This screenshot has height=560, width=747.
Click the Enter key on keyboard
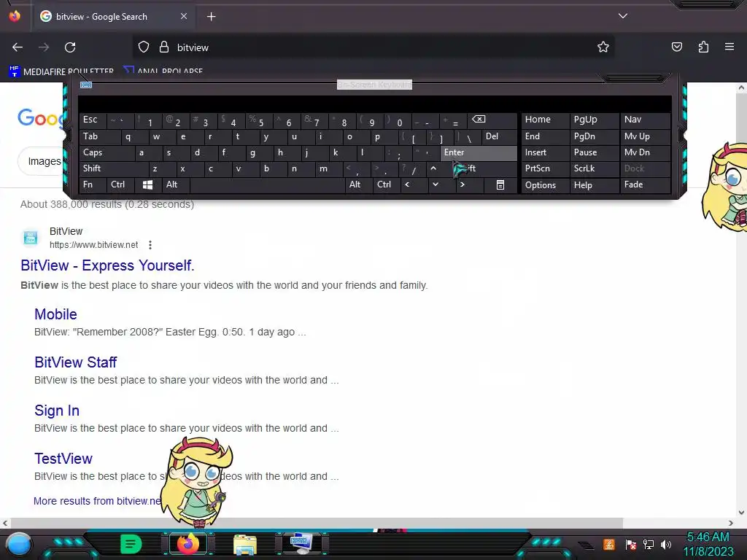point(479,152)
